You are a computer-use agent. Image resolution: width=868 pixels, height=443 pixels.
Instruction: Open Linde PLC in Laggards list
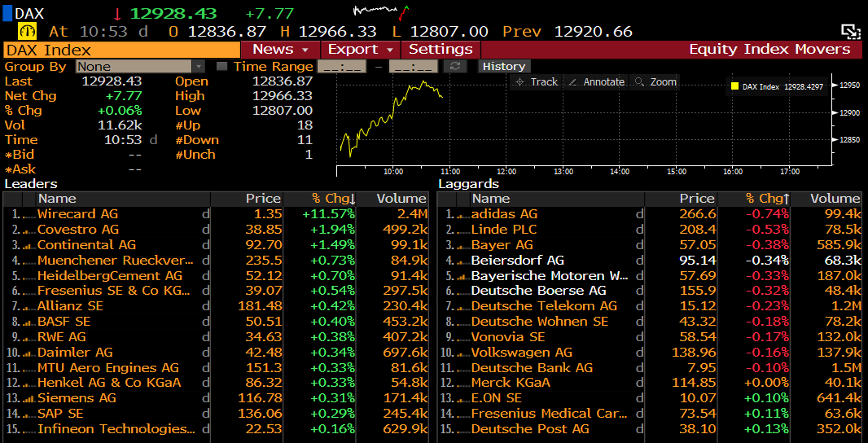(504, 230)
